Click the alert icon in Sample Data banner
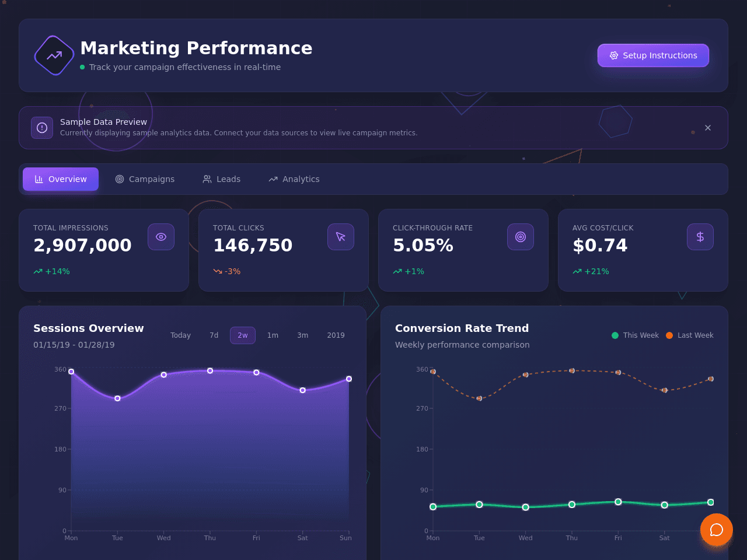The height and width of the screenshot is (560, 747). point(42,128)
